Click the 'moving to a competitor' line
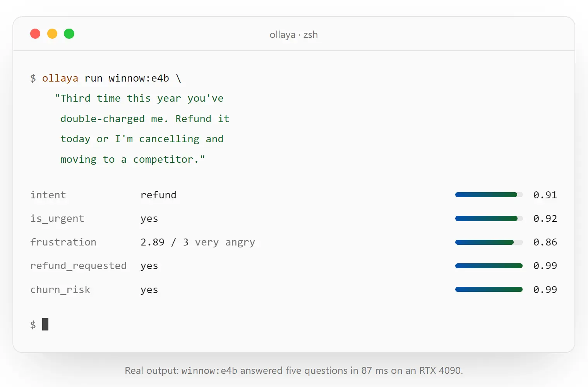The image size is (588, 387). pyautogui.click(x=133, y=159)
